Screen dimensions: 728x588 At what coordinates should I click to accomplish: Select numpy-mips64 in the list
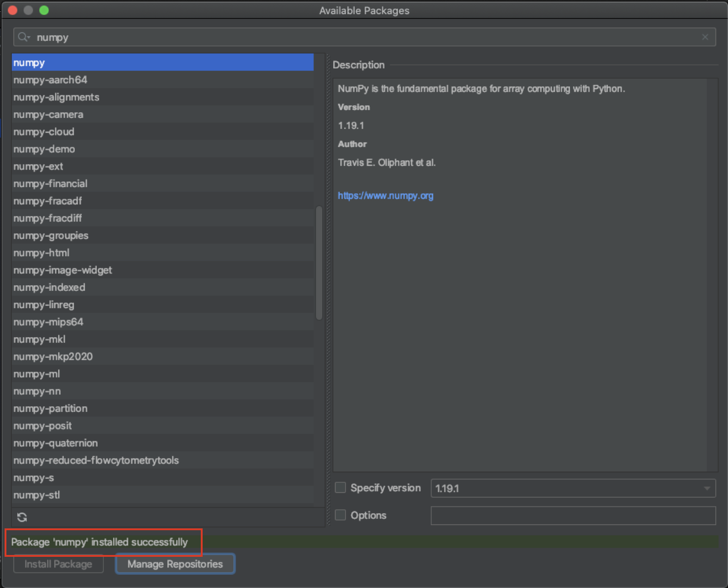pyautogui.click(x=163, y=322)
